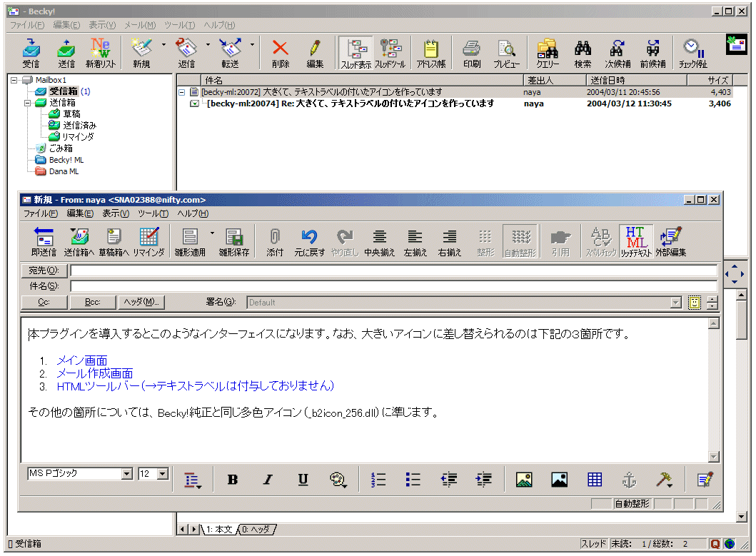
Task: Follow the メール作成画面 link
Action: click(94, 373)
